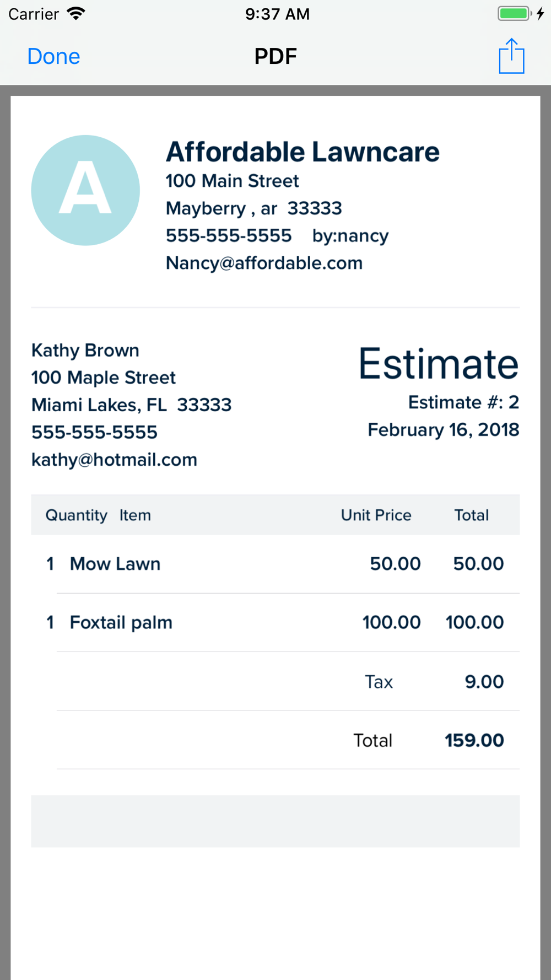The image size is (551, 980).
Task: Select the Affordable Lawncare heading
Action: tap(302, 152)
